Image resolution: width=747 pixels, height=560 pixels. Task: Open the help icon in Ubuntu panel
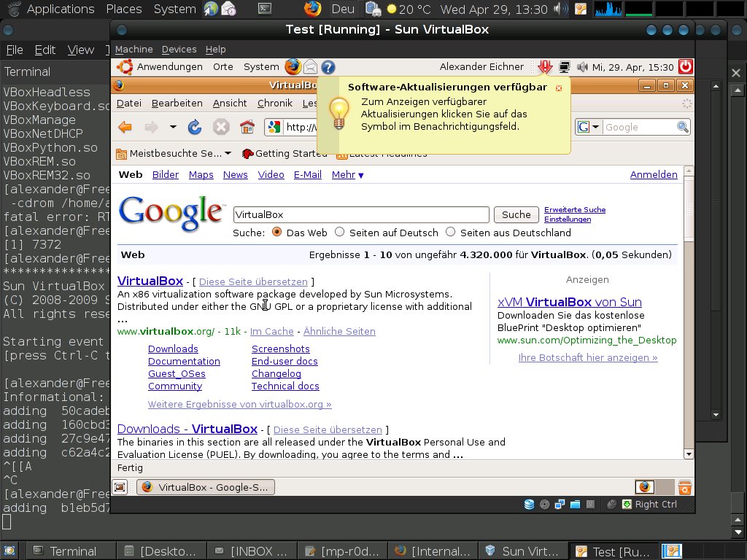[328, 67]
